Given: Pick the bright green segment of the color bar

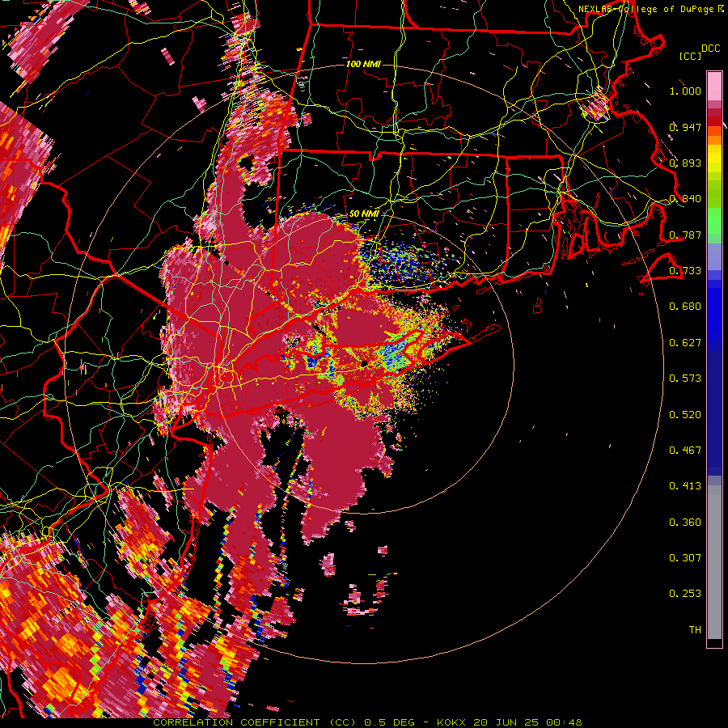Looking at the screenshot, I should click(714, 221).
